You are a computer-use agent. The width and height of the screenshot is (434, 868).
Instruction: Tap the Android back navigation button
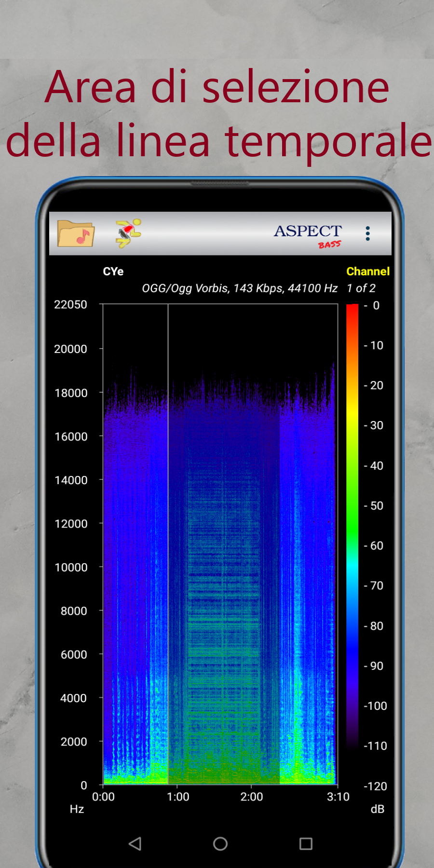click(x=135, y=843)
